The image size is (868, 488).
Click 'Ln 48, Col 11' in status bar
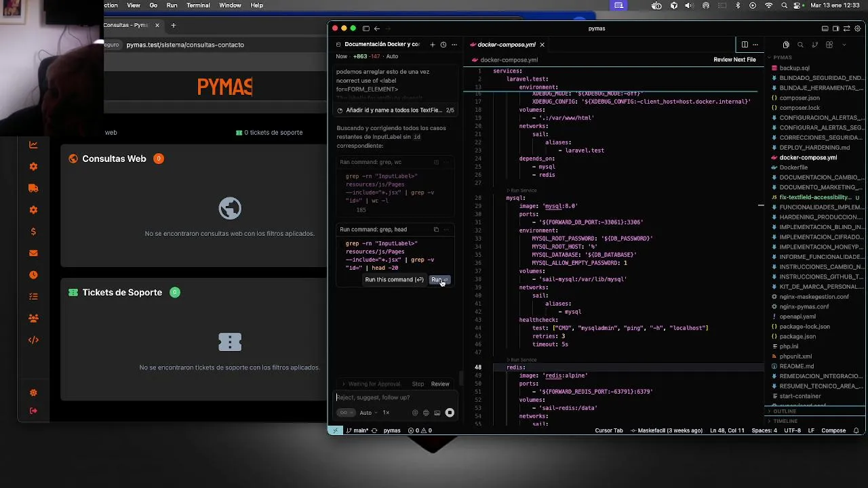pyautogui.click(x=727, y=430)
